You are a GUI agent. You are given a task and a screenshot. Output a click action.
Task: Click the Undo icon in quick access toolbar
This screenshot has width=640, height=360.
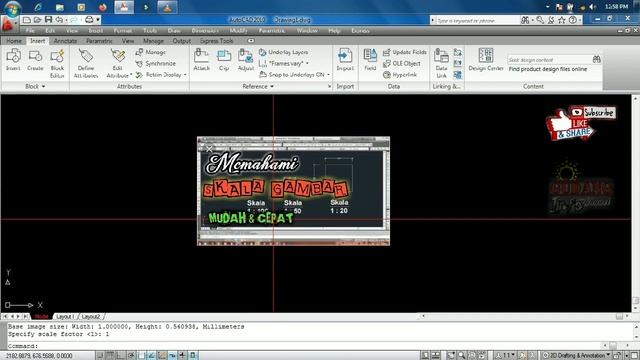(x=59, y=20)
